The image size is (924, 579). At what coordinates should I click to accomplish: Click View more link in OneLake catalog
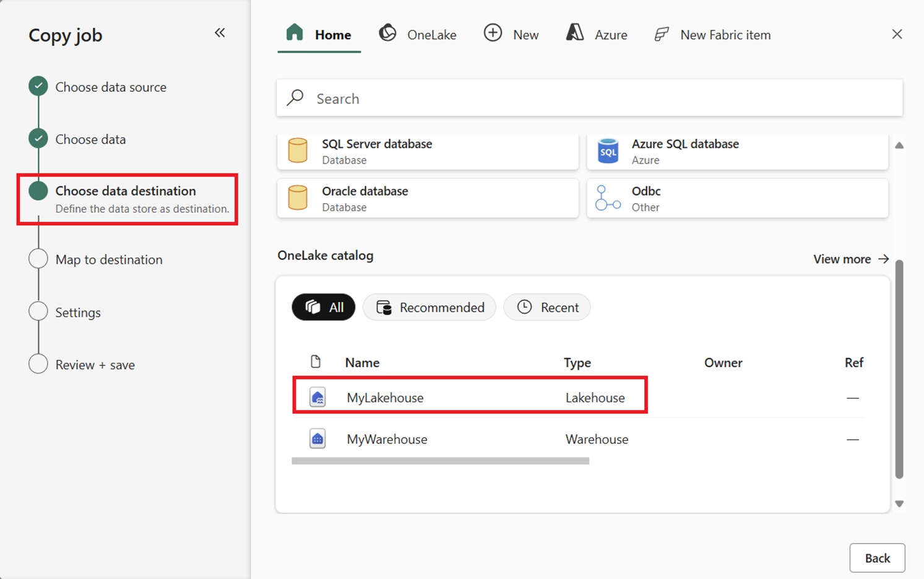pos(851,259)
